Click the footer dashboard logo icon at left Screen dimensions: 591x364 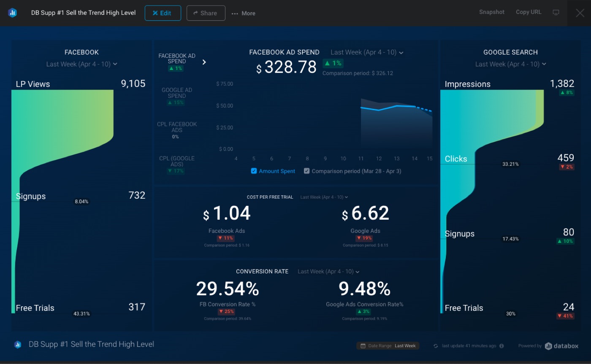click(18, 345)
